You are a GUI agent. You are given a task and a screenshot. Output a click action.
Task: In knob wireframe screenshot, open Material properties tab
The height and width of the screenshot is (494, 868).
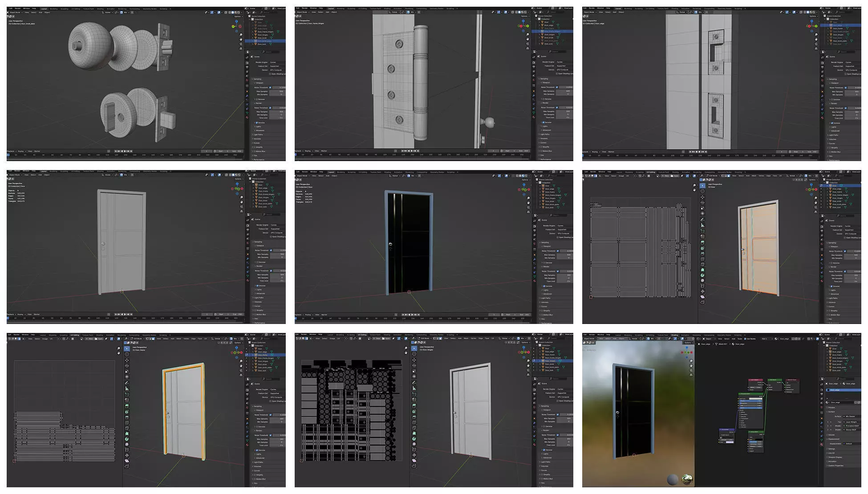(247, 117)
